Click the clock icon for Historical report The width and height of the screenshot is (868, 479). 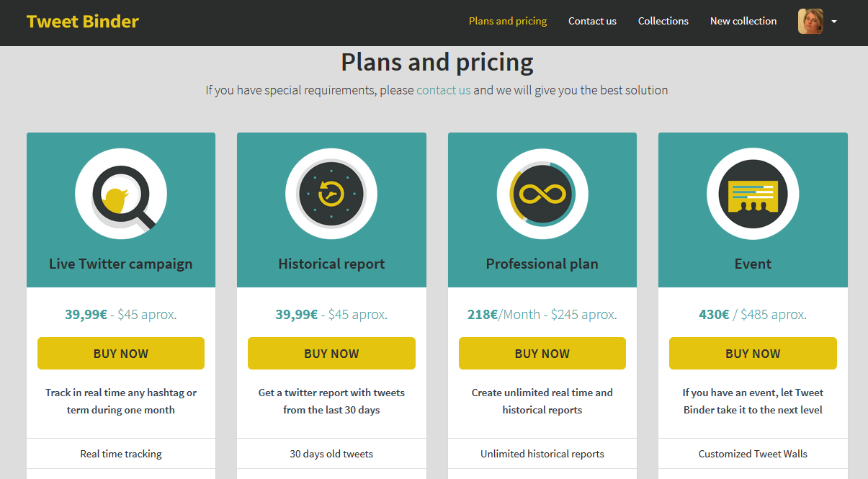pos(331,194)
